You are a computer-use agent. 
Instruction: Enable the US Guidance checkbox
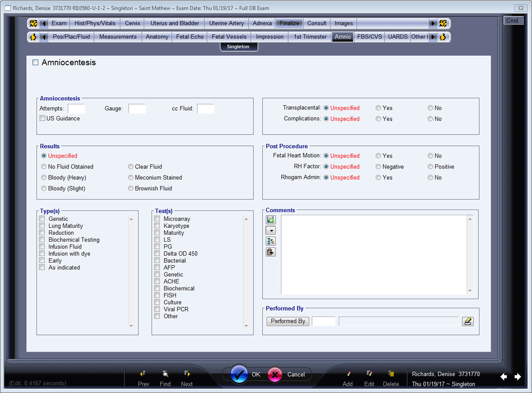click(x=42, y=118)
